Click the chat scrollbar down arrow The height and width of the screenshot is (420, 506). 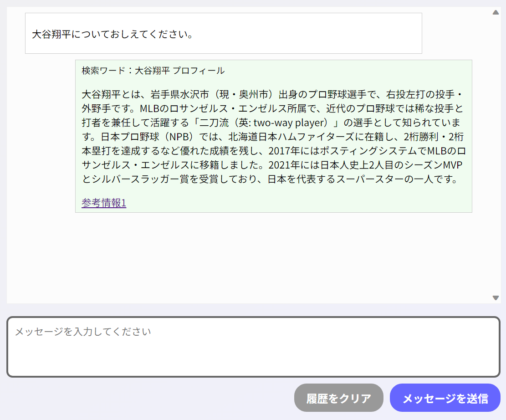point(496,297)
